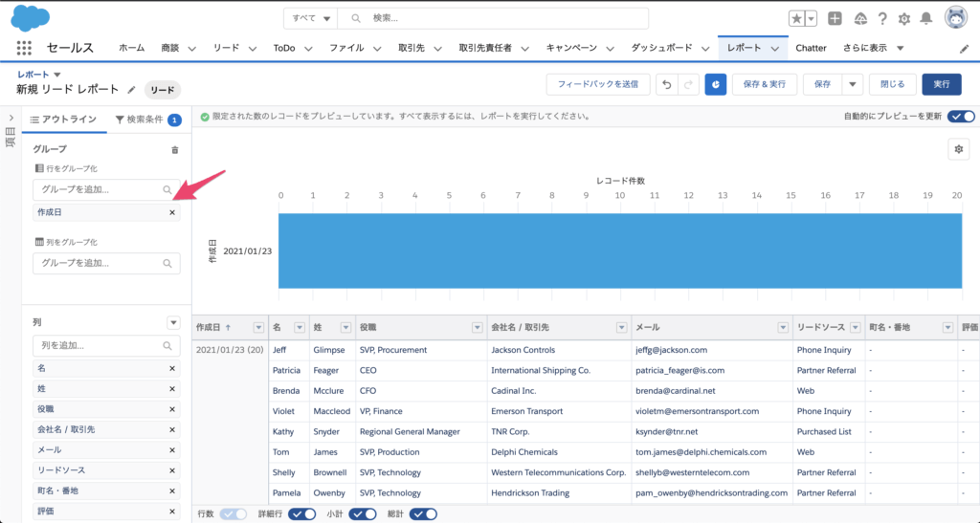Open chart settings gear icon
This screenshot has width=980, height=523.
pyautogui.click(x=959, y=148)
